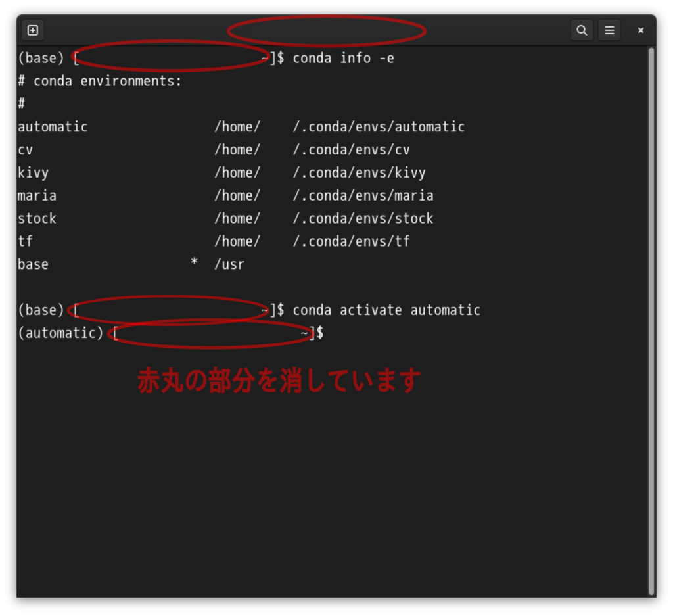Image resolution: width=673 pixels, height=616 pixels.
Task: Click the vertical scrollbar of the terminal
Action: (651, 320)
